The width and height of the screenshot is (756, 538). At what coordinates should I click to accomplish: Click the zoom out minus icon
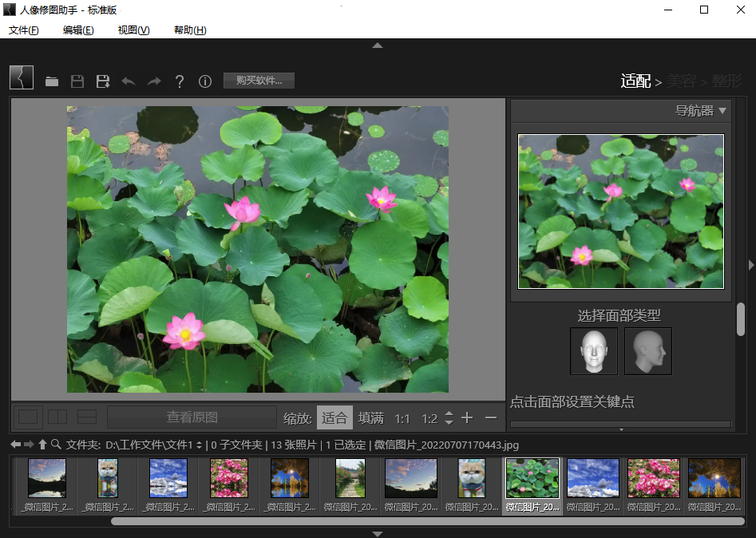click(490, 418)
